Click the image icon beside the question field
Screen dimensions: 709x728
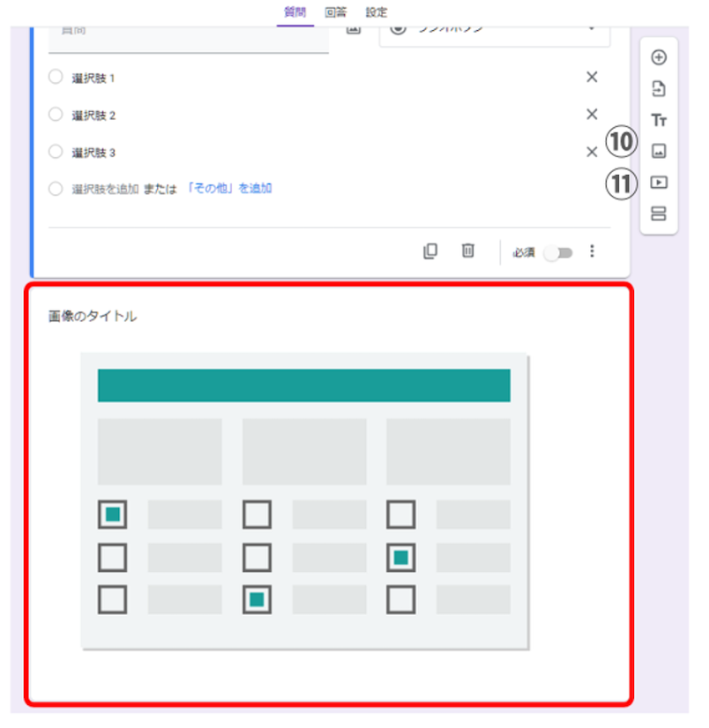coord(353,29)
